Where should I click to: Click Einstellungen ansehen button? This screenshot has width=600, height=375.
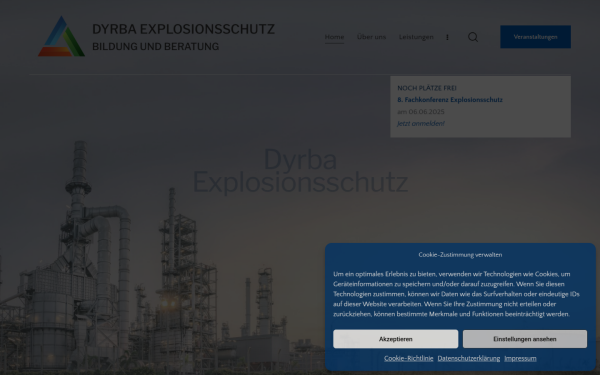525,339
